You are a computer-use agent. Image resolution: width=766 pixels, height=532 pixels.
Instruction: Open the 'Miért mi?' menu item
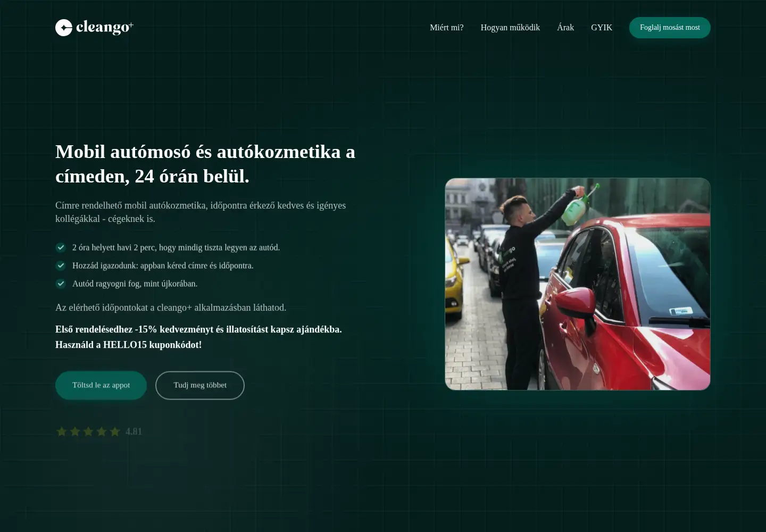(447, 28)
